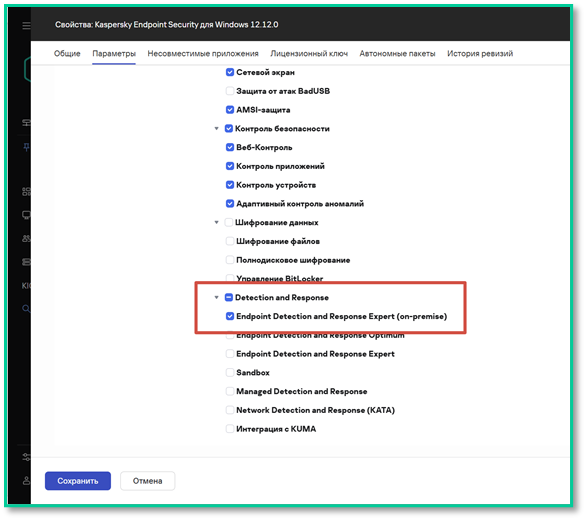Uncheck Адаптивный контроль аномалий
Screen dimensions: 586x520
point(230,203)
